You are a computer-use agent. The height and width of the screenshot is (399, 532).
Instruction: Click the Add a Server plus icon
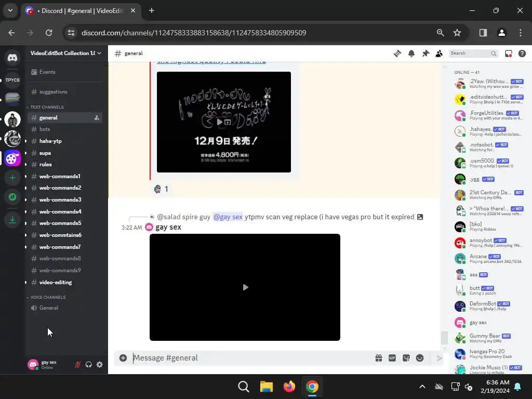12,178
